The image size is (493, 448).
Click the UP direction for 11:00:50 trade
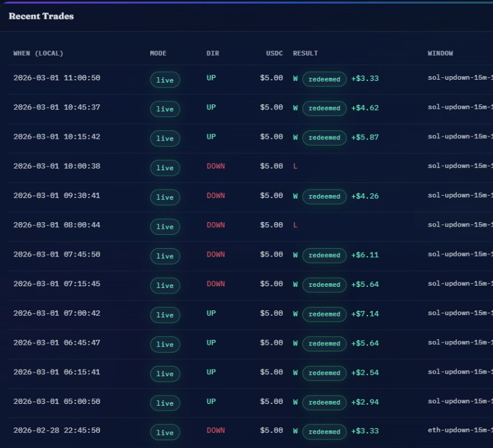pyautogui.click(x=211, y=78)
